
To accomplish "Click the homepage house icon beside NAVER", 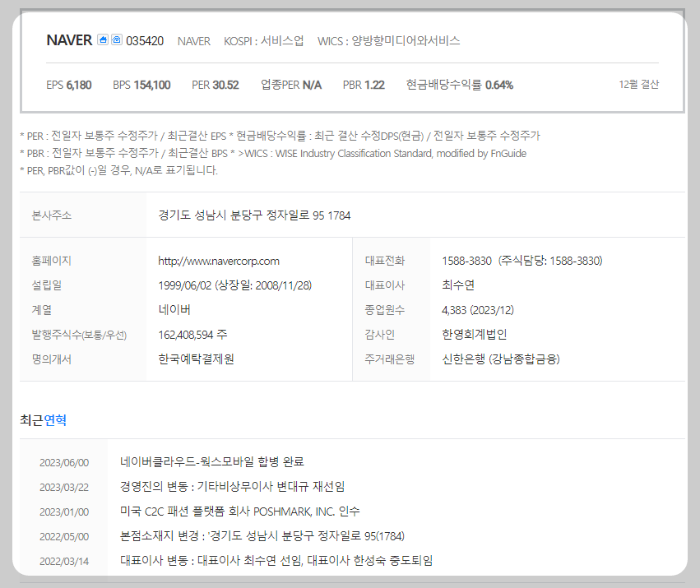I will point(103,39).
